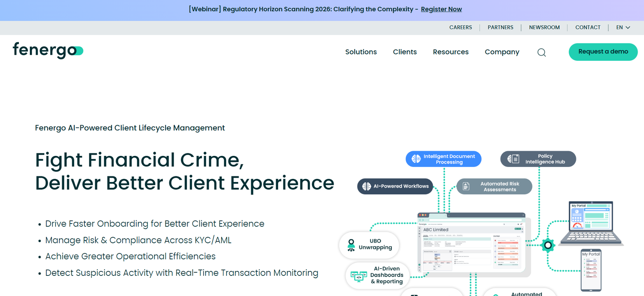
Task: Click the Policy Intelligence Hub icon
Action: [x=513, y=159]
